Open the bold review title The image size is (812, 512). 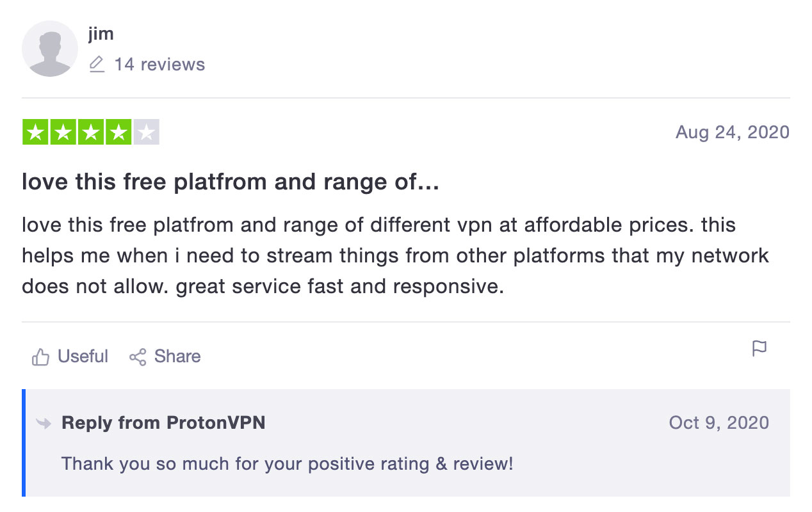(x=231, y=183)
